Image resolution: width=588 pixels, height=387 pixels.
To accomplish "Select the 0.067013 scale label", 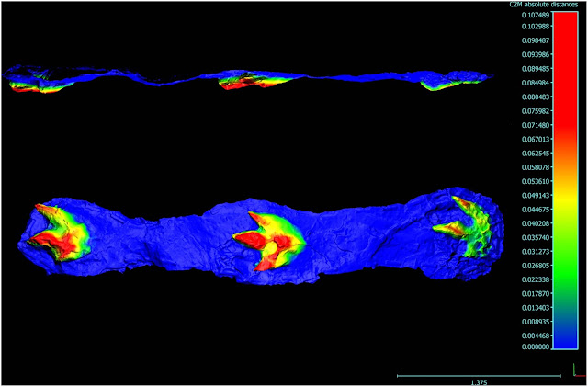I will click(x=536, y=139).
